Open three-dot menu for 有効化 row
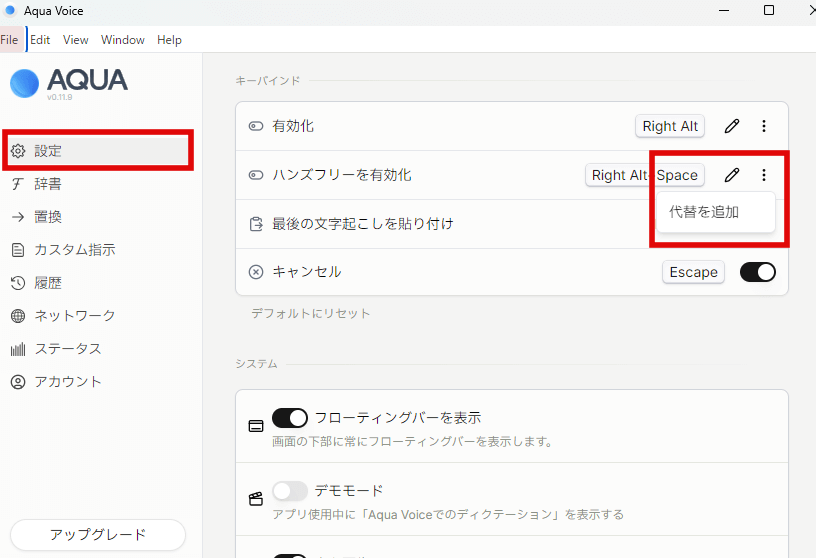816x558 pixels. point(764,126)
